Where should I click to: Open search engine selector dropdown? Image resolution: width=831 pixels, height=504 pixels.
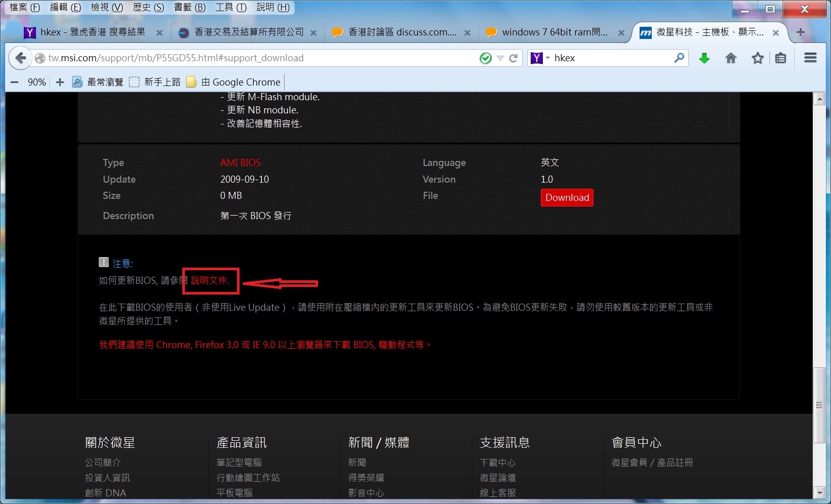[548, 58]
